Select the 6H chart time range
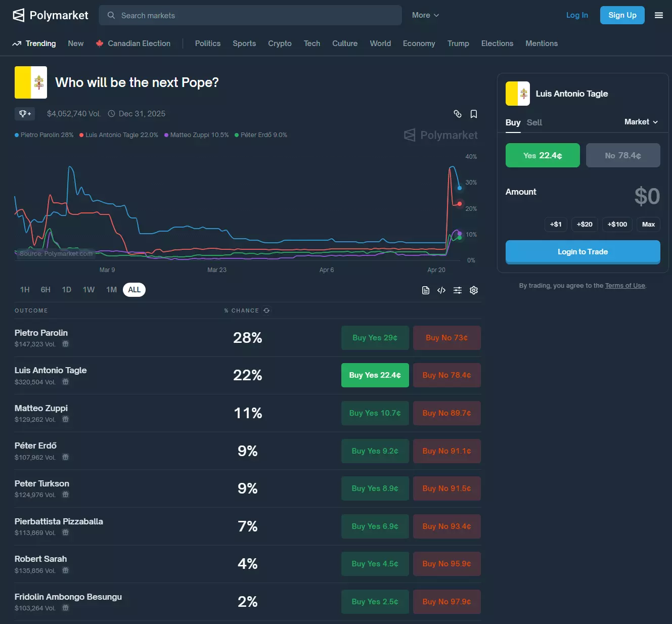 click(x=46, y=290)
